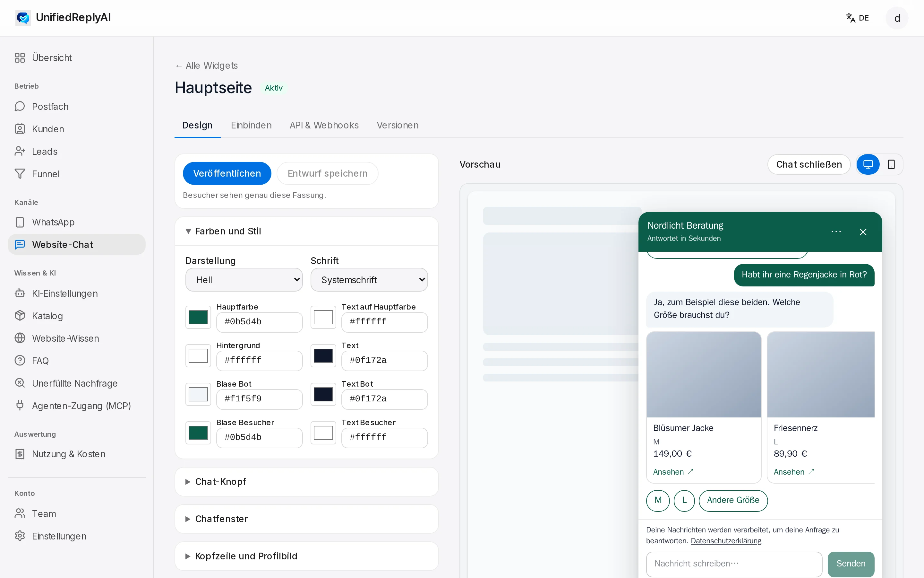
Task: Expand the Chat-Knopf section
Action: [x=306, y=482]
